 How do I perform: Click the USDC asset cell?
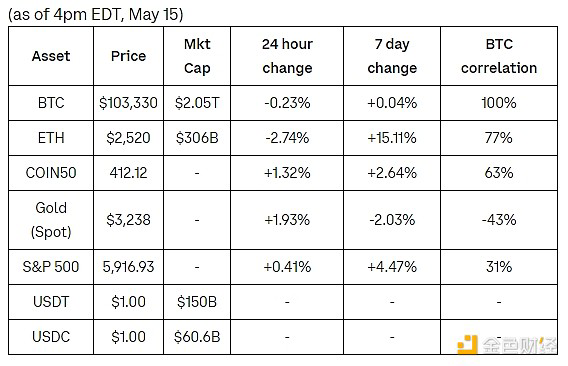51,337
